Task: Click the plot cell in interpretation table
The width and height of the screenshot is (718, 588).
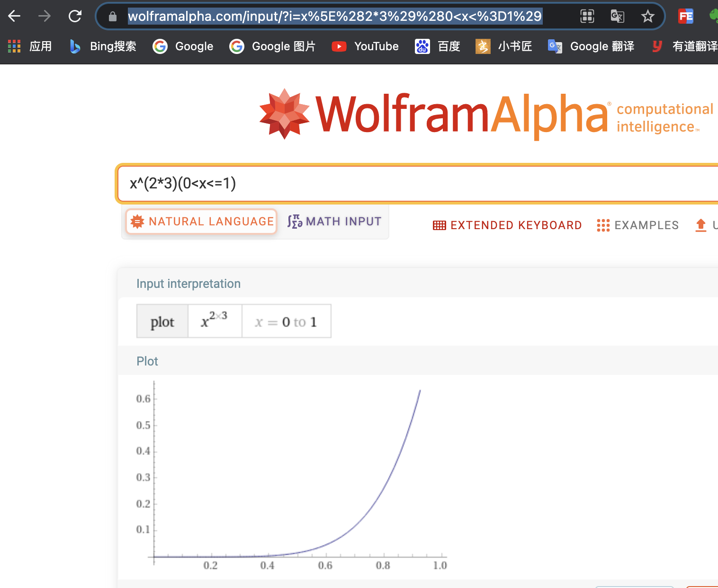Action: click(162, 321)
